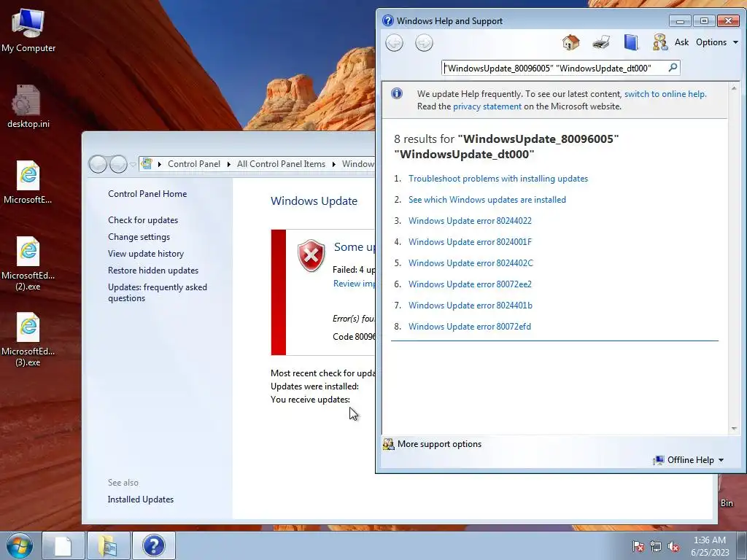Open See which Windows updates are installed
This screenshot has width=747, height=560.
click(x=487, y=200)
